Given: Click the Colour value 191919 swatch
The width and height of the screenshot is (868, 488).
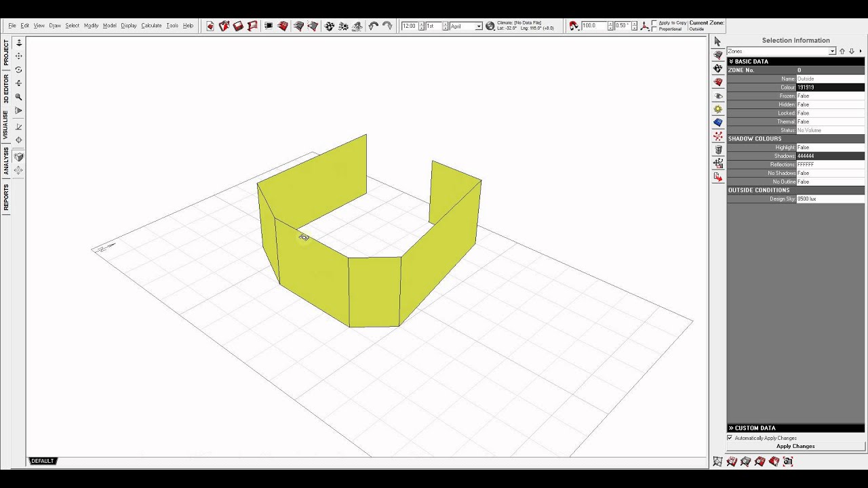Looking at the screenshot, I should click(x=831, y=87).
